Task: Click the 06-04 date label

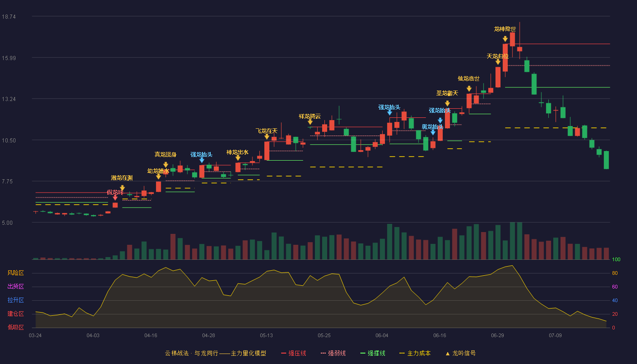Action: point(382,335)
